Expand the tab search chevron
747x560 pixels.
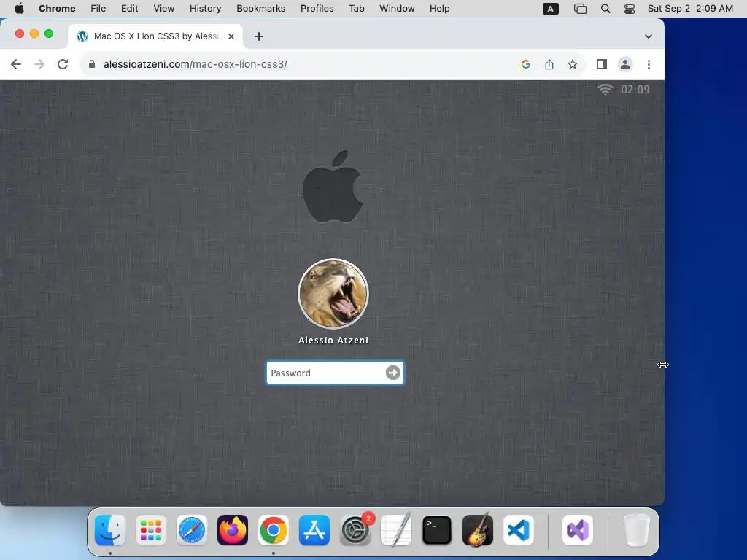coord(649,36)
